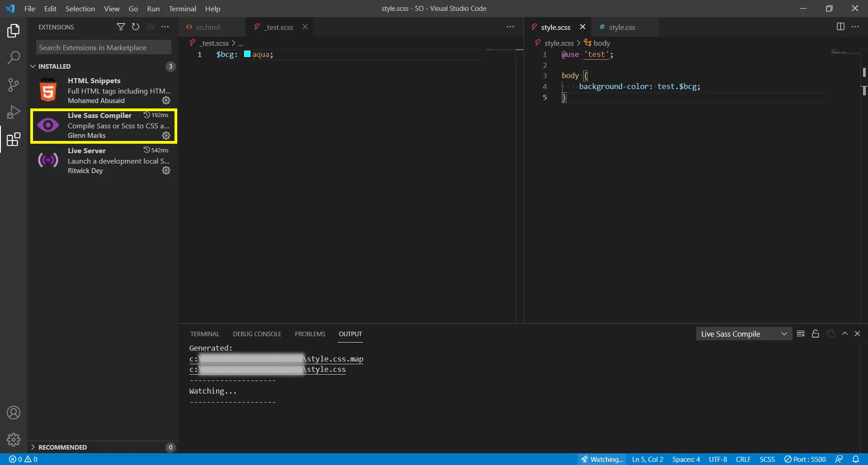Open notifications bell in status bar
This screenshot has width=868, height=465.
point(856,459)
